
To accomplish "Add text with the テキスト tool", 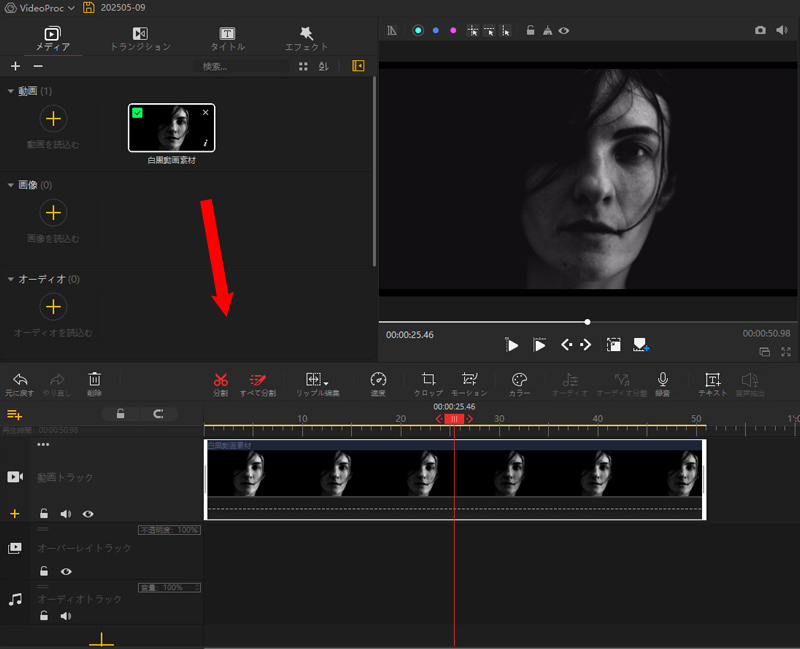I will [712, 381].
